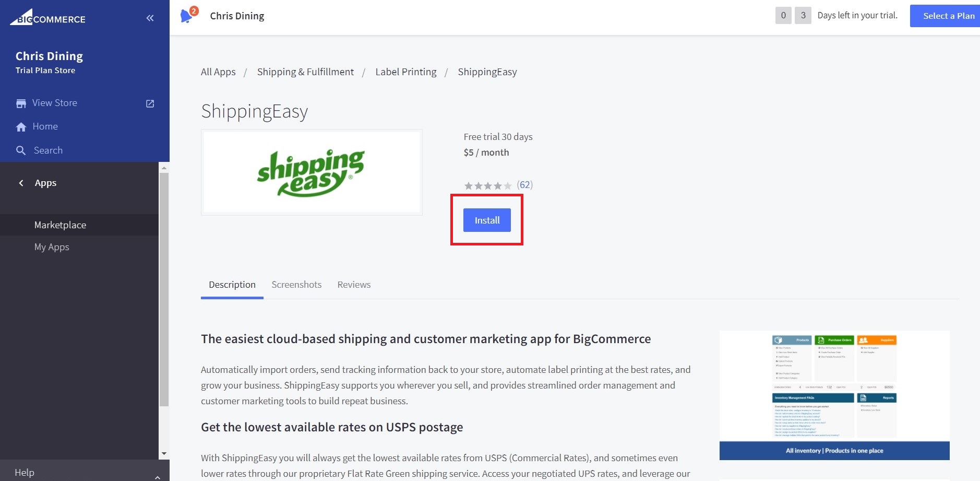Go back using the Apps chevron arrow
The width and height of the screenshot is (980, 481).
point(21,183)
